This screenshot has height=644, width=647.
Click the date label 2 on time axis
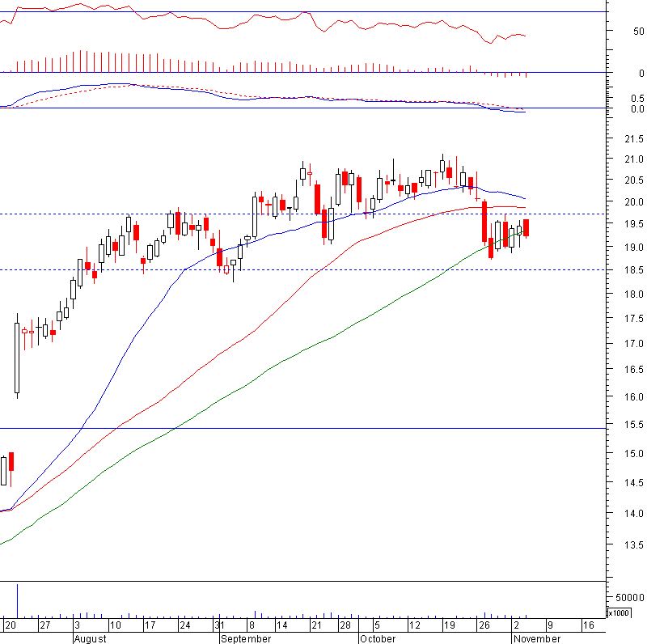[x=517, y=625]
